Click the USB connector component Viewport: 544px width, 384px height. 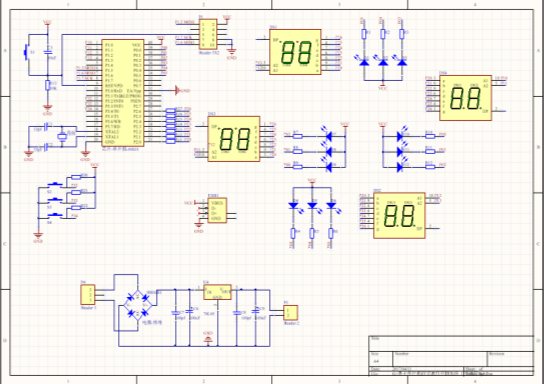click(217, 210)
